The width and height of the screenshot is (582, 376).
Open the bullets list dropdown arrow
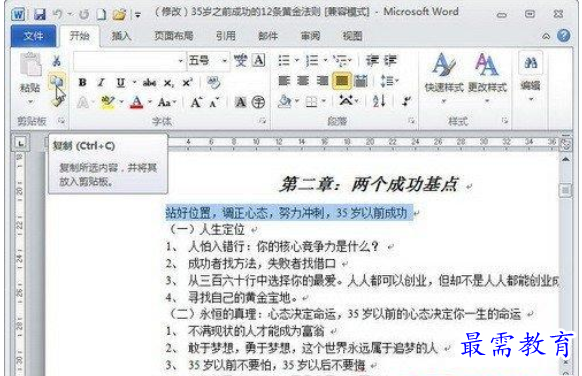[x=297, y=60]
